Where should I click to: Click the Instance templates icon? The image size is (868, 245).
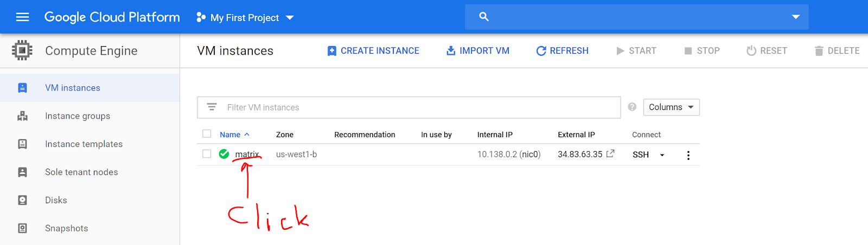click(22, 144)
